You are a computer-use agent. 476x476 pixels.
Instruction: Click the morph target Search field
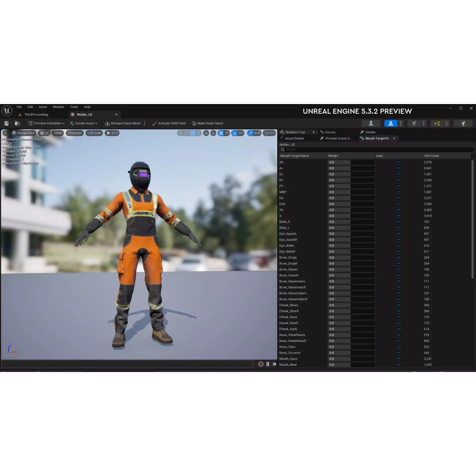pyautogui.click(x=376, y=149)
